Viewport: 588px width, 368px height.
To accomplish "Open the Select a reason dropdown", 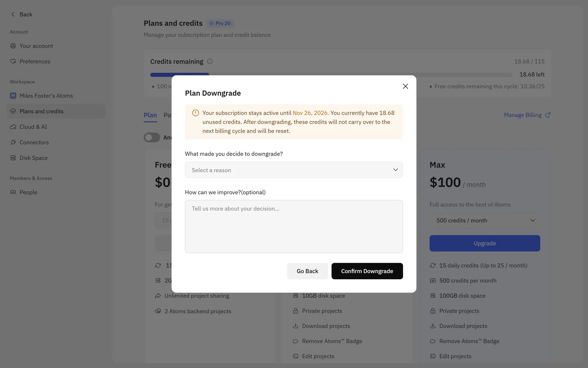I will click(294, 170).
